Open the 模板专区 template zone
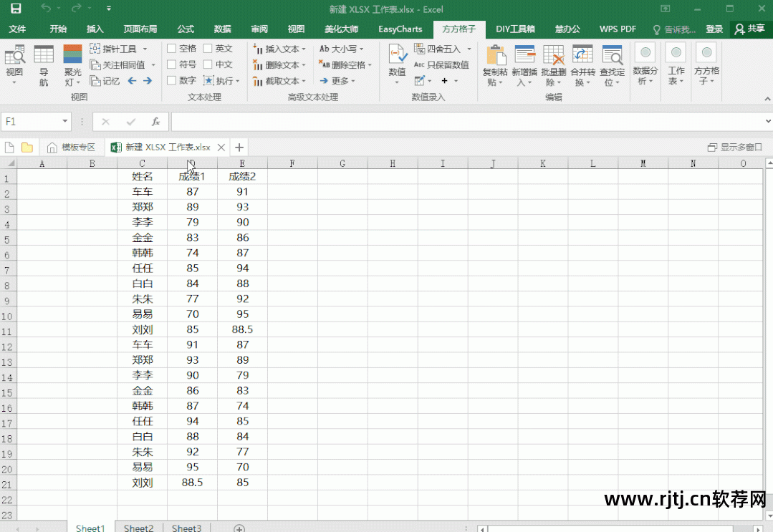Image resolution: width=773 pixels, height=532 pixels. (71, 147)
